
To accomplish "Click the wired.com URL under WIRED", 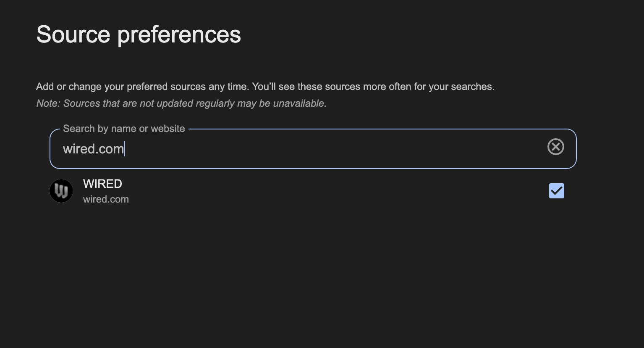I will pos(106,199).
